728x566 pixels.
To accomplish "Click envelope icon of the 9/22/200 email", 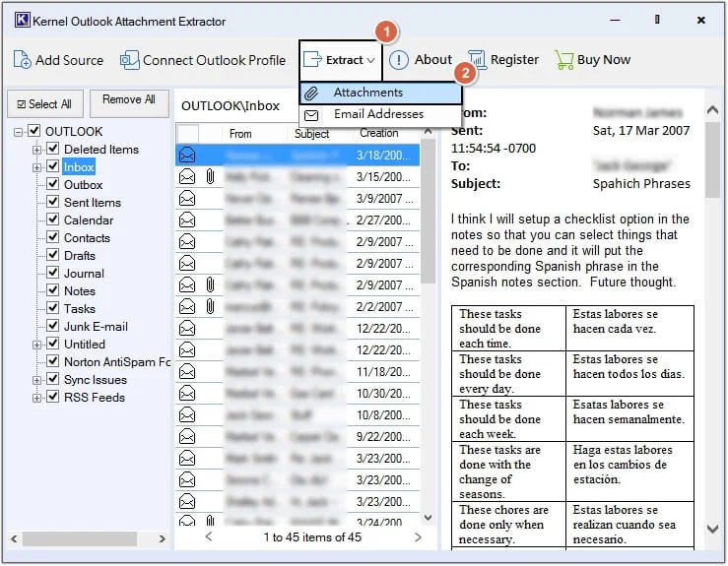I will pos(187,437).
